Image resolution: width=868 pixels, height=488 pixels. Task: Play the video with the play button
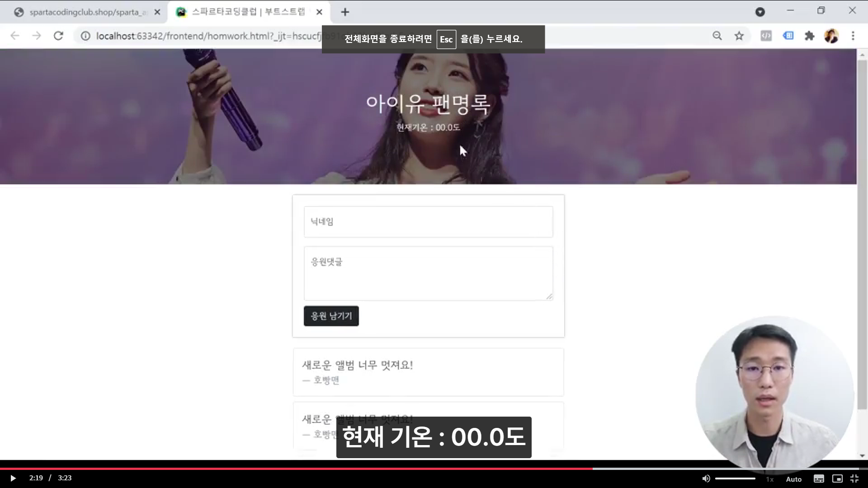[x=13, y=478]
